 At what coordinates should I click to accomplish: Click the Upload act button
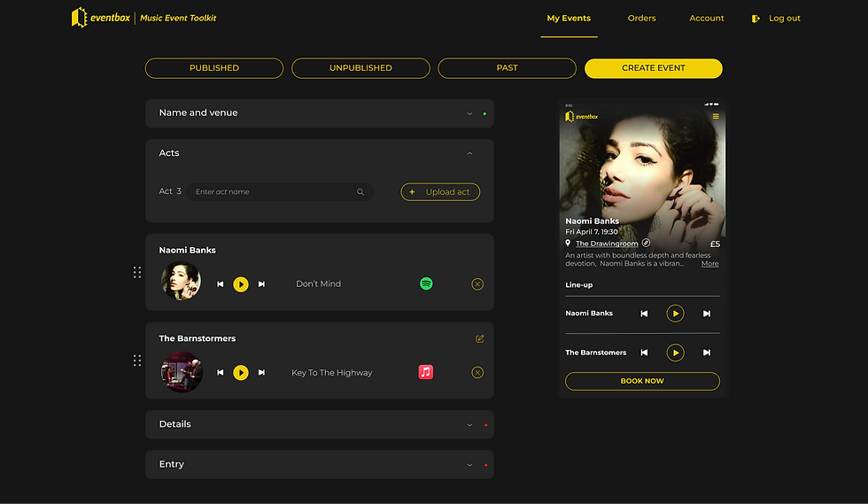440,192
